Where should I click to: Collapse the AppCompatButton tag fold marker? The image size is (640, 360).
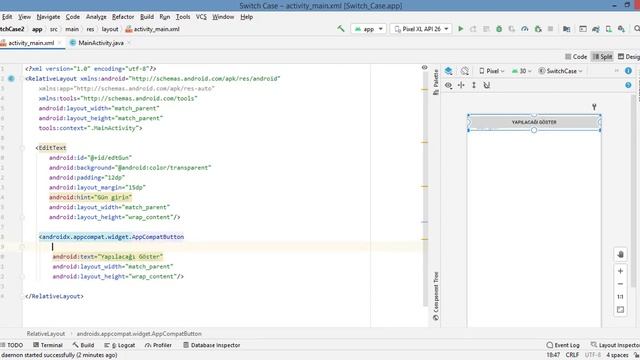(x=22, y=247)
